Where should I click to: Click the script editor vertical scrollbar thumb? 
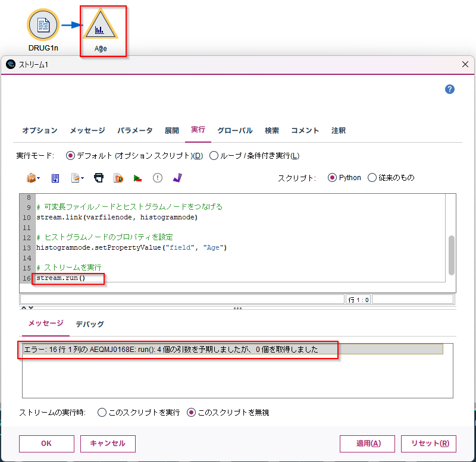click(452, 255)
